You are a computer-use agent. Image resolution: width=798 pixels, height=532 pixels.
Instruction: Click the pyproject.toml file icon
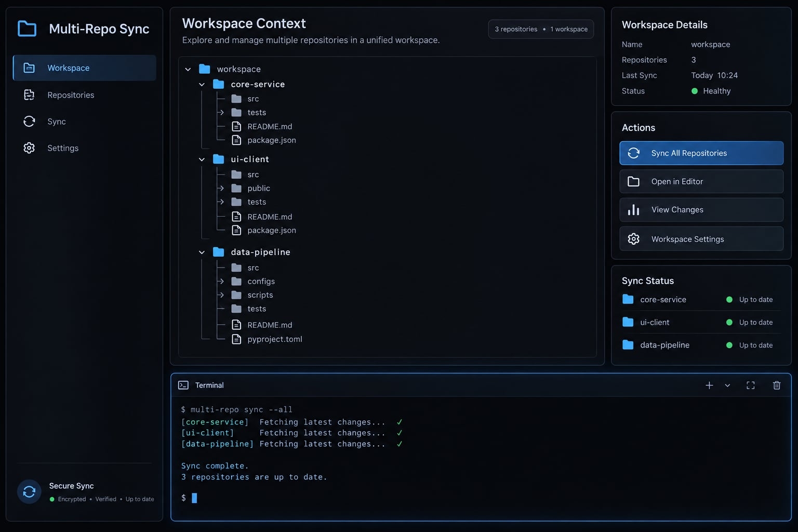pyautogui.click(x=236, y=339)
